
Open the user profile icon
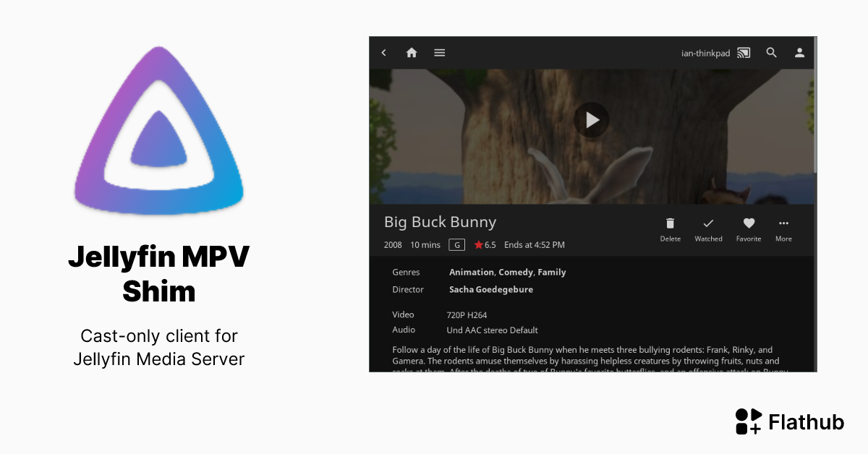tap(799, 52)
